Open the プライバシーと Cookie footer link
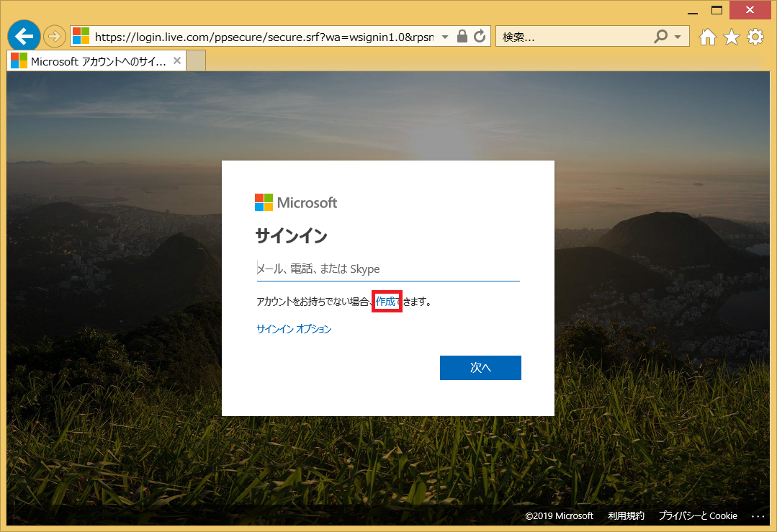Viewport: 777px width, 532px height. pyautogui.click(x=698, y=515)
